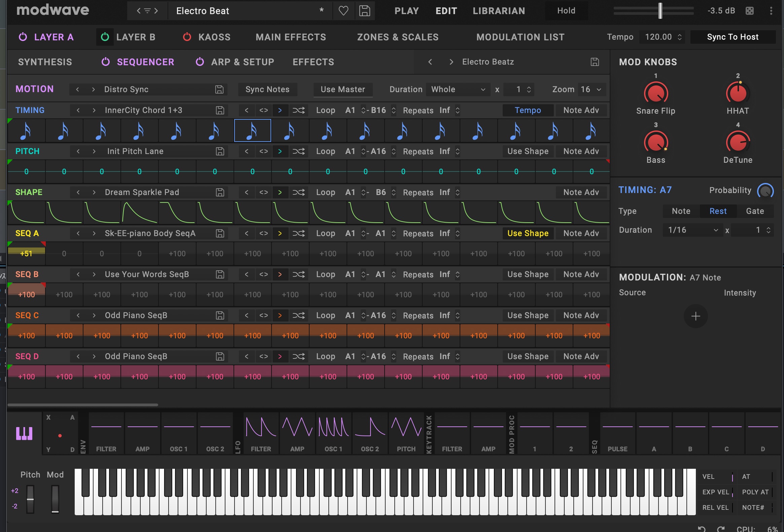Save performance using top floppy disk icon
Screen dimensions: 784x532
pos(364,11)
